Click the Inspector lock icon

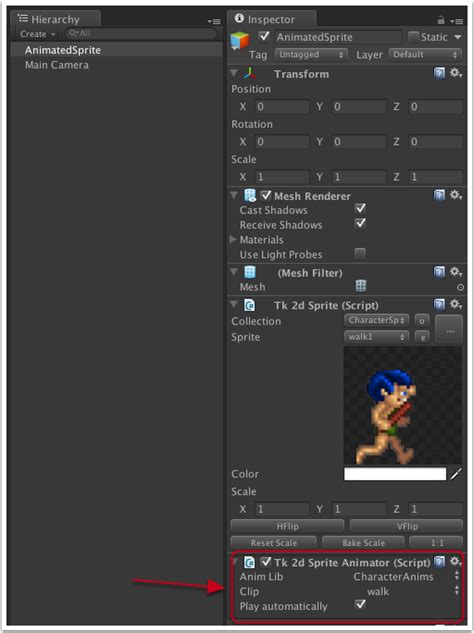441,20
